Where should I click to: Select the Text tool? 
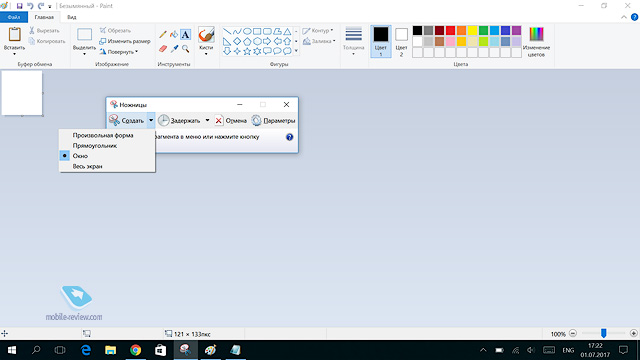(185, 35)
